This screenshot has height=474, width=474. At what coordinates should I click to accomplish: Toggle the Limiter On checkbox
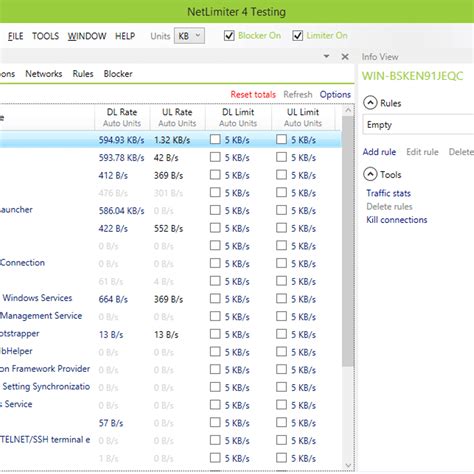[x=297, y=35]
